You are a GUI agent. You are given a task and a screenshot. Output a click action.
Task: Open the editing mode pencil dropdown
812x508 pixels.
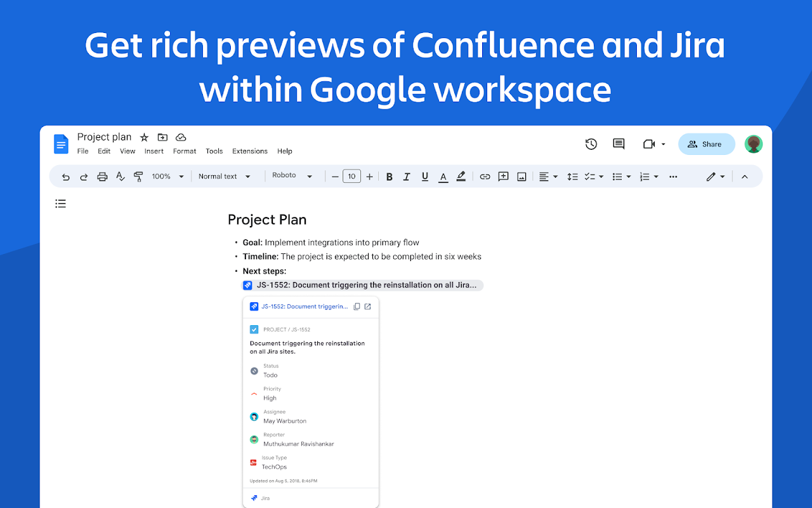[716, 177]
